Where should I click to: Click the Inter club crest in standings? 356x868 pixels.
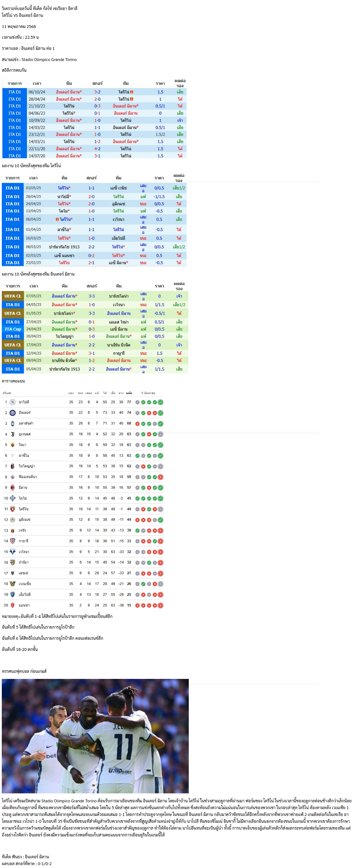tap(13, 413)
